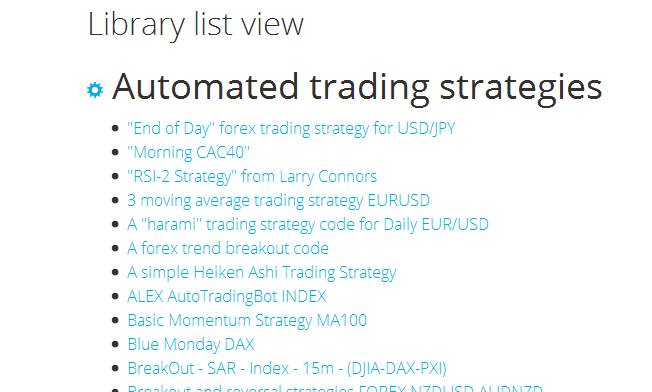The width and height of the screenshot is (652, 392).
Task: Click bullet beside Basic Momentum Strategy MA100
Action: (116, 321)
